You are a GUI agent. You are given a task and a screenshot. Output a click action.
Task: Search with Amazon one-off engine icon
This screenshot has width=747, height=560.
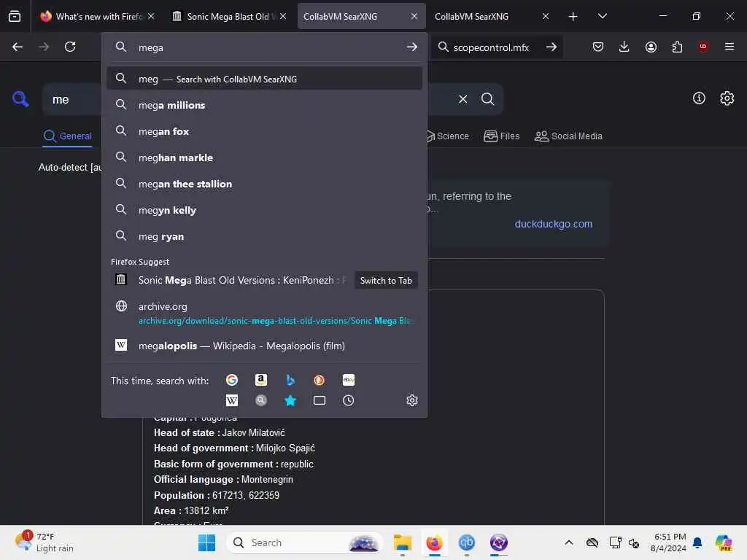pos(260,379)
